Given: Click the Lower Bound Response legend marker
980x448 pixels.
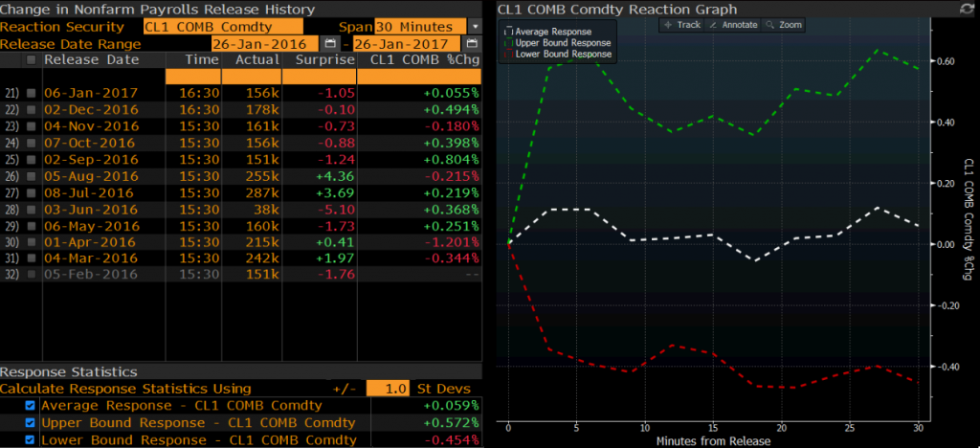Looking at the screenshot, I should [x=509, y=54].
